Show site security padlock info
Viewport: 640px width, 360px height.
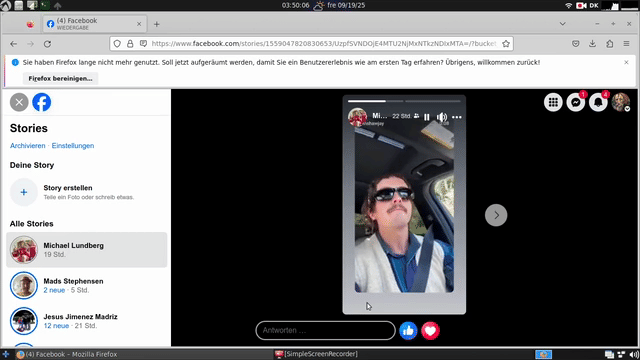click(x=130, y=44)
